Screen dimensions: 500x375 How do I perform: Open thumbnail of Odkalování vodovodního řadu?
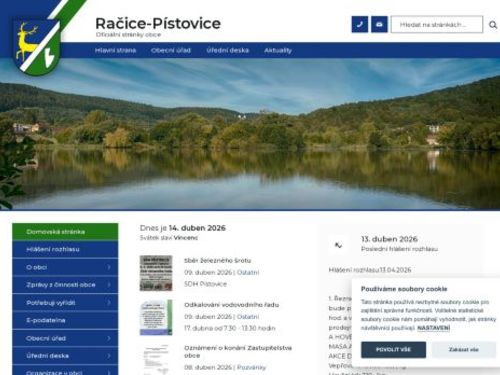tap(156, 317)
